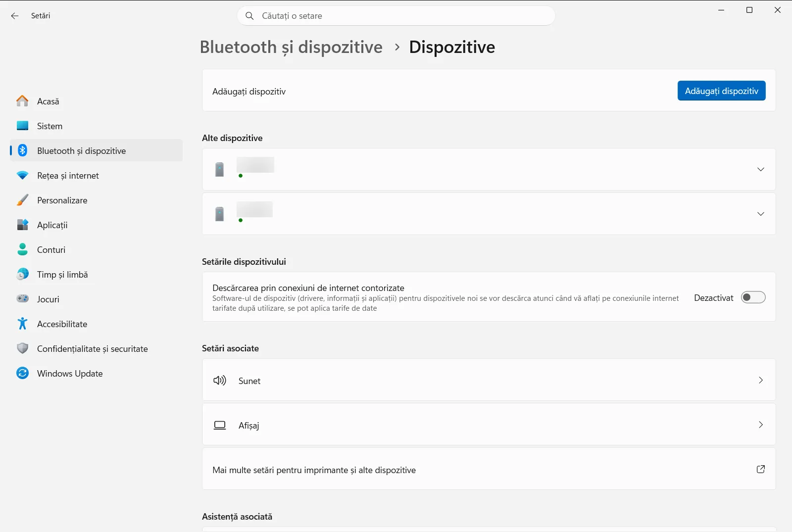Screen dimensions: 792x532
Task: Expand the first device under Alte dispozitive
Action: (x=761, y=169)
